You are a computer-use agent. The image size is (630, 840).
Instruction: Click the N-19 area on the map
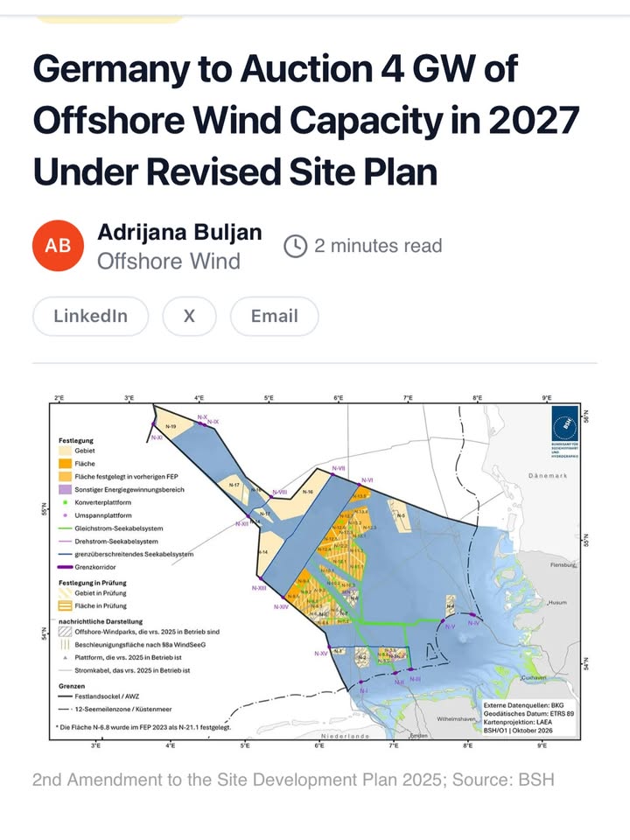point(171,426)
